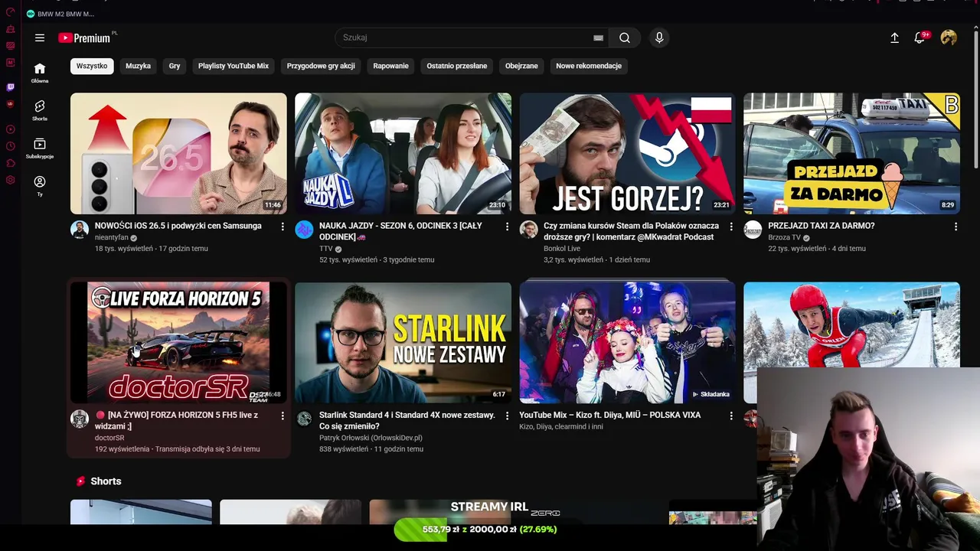980x551 pixels.
Task: Open the account avatar menu
Action: (949, 37)
